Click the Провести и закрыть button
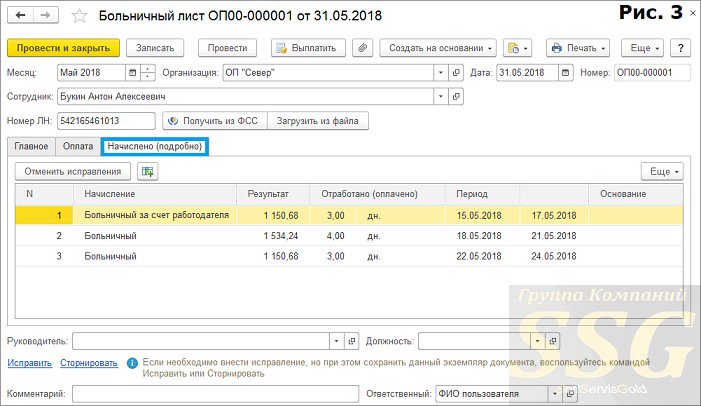Screen dimensions: 701x406 [x=63, y=47]
